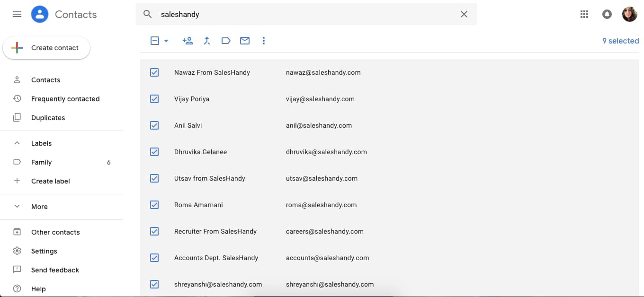Click the name Utsav from SalesHandy
The height and width of the screenshot is (297, 644).
click(x=210, y=178)
